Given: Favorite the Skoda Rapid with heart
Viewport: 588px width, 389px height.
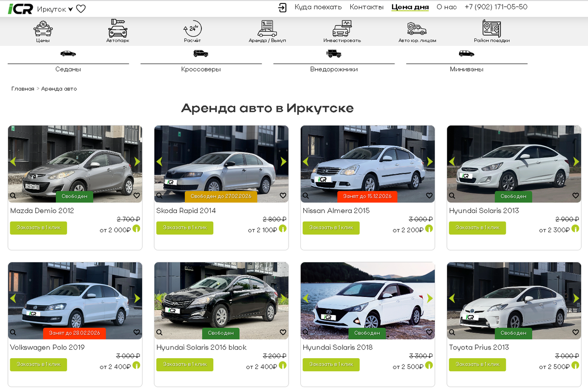Looking at the screenshot, I should (x=283, y=195).
